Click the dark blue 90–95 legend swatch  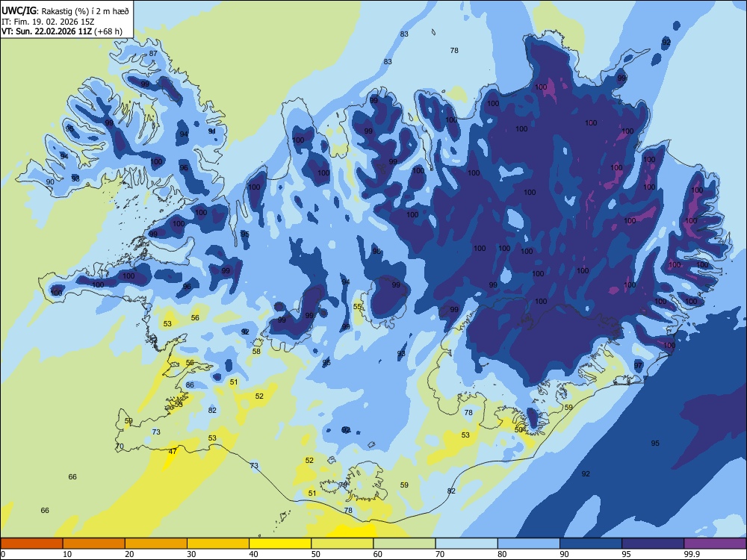pos(591,544)
